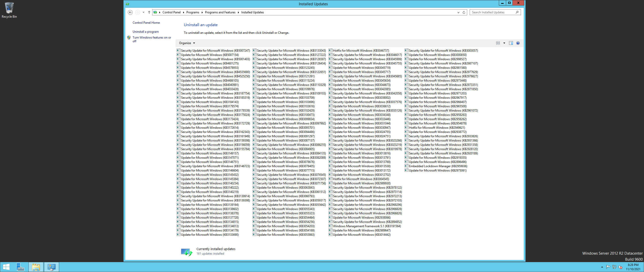Select Security Update KB3097992
Viewport: 644px width, 272px height.
point(289,123)
